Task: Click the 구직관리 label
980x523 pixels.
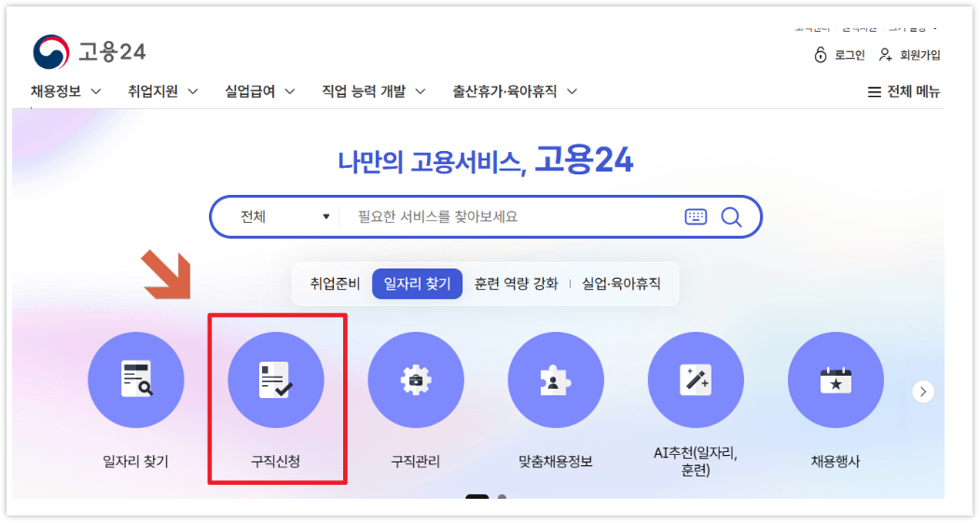Action: coord(416,461)
